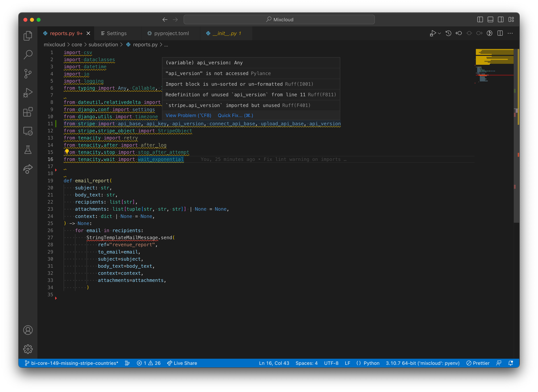This screenshot has width=538, height=392.
Task: Toggle the bottom panel layout icon
Action: [x=490, y=20]
